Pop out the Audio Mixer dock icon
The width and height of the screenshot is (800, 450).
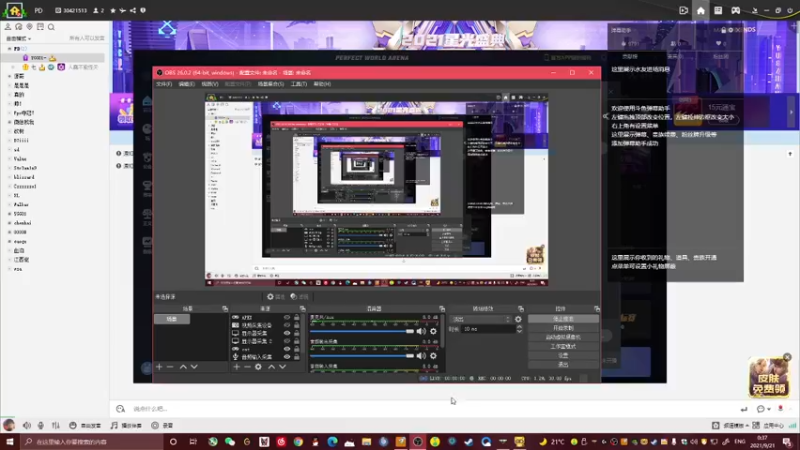(x=442, y=309)
